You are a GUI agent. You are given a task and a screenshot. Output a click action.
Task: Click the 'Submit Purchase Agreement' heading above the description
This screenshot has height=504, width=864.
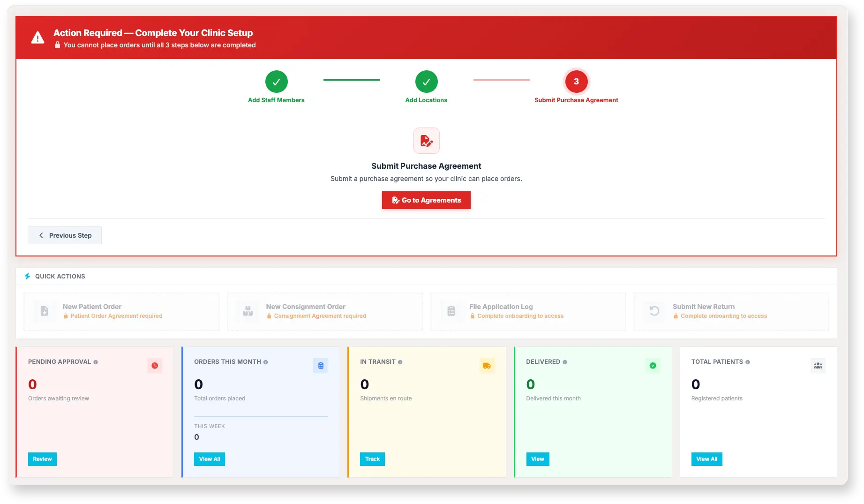[x=426, y=166]
